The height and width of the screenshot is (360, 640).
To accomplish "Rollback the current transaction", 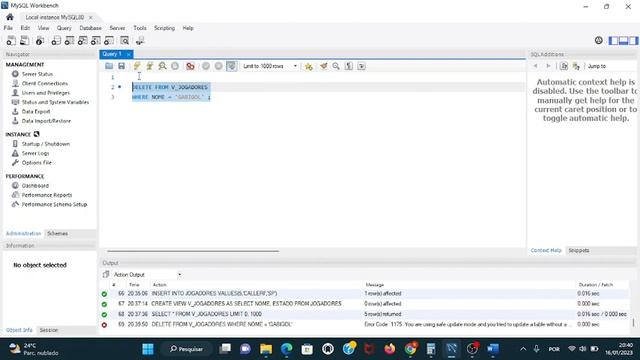I will pos(218,66).
